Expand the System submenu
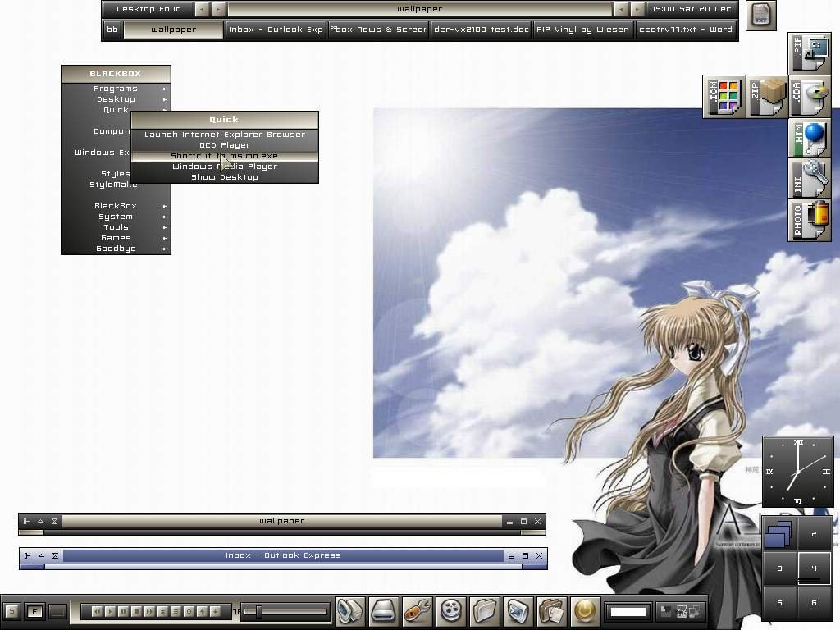 (116, 217)
